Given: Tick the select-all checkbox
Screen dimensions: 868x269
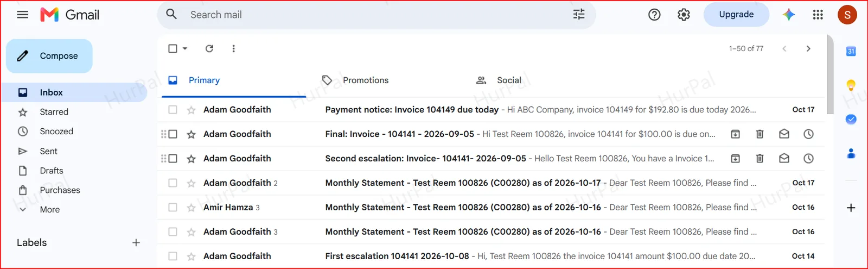Looking at the screenshot, I should pos(173,48).
